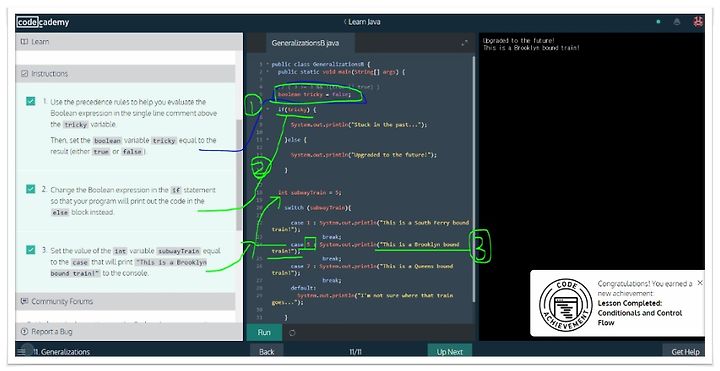The image size is (720, 371).
Task: Open Get Help
Action: pyautogui.click(x=685, y=351)
